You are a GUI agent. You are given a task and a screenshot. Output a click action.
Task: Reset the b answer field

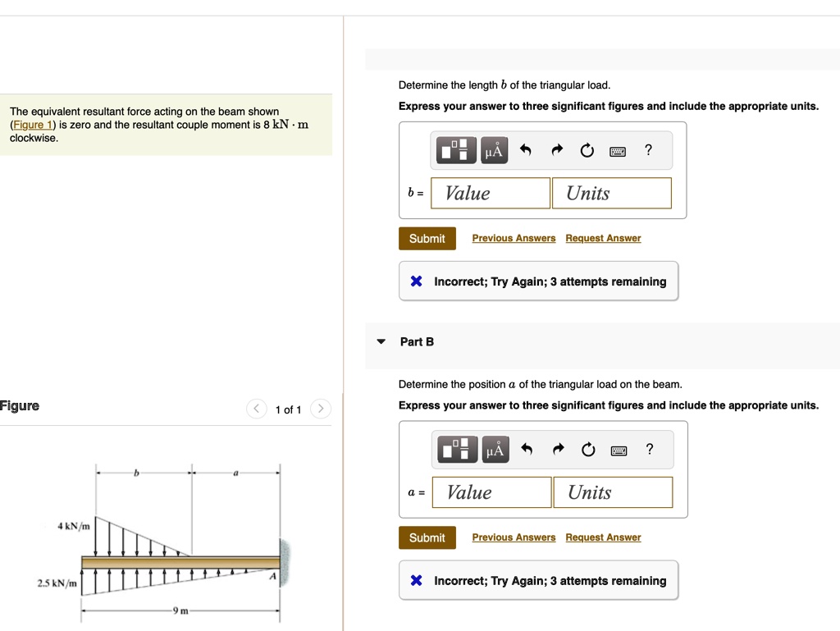[x=587, y=150]
